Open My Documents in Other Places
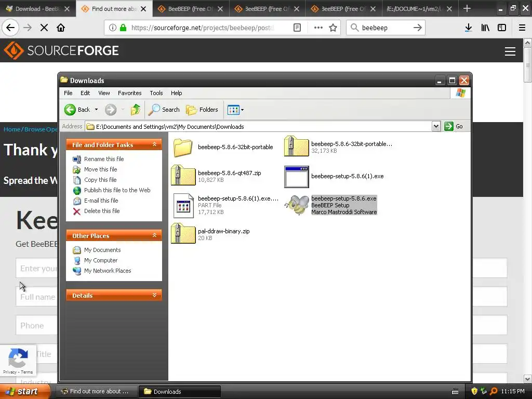The width and height of the screenshot is (532, 399). (102, 250)
